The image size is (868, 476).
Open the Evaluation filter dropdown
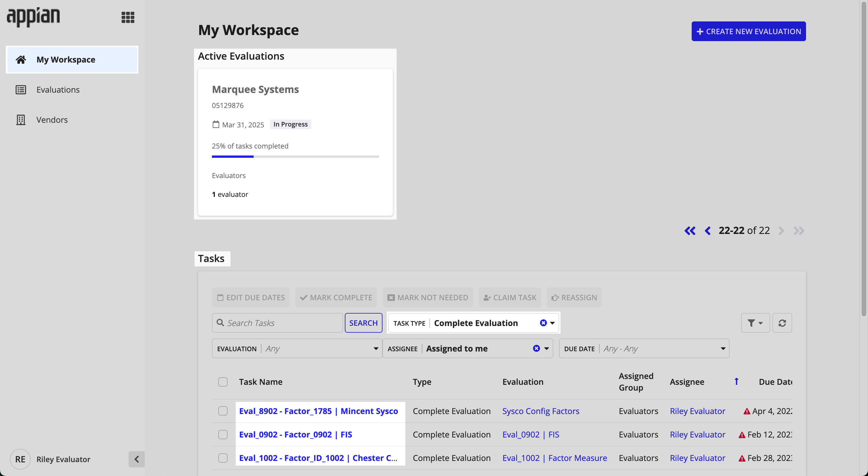tap(297, 348)
